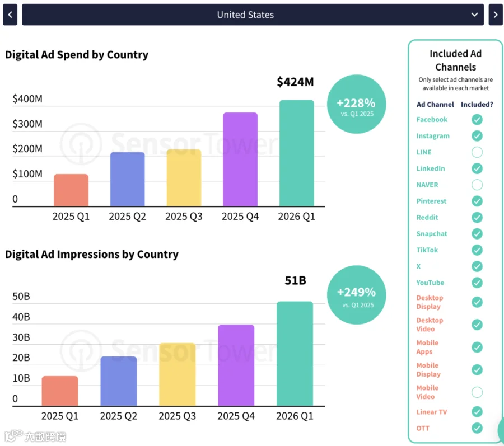504x446 pixels.
Task: Click the OTT channel name
Action: [x=423, y=428]
